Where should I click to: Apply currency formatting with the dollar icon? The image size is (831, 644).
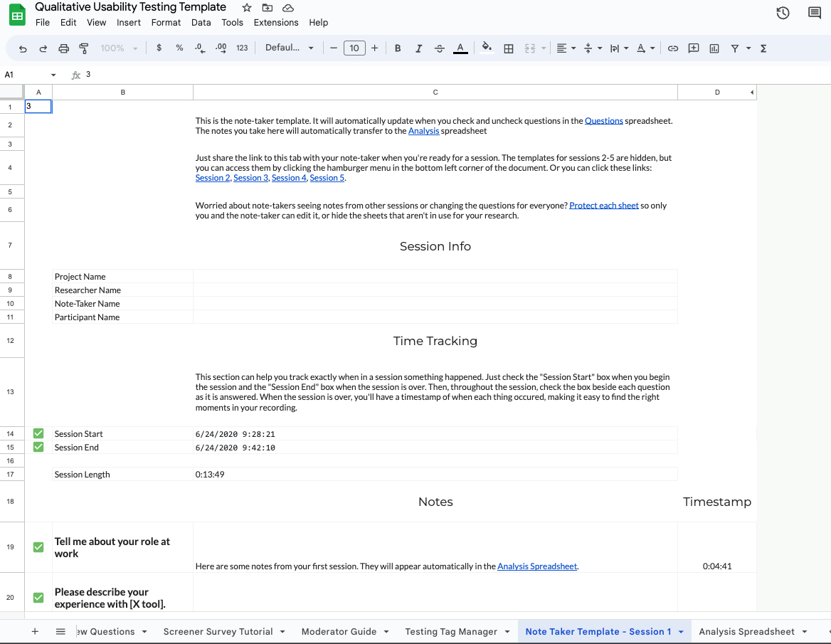click(159, 48)
